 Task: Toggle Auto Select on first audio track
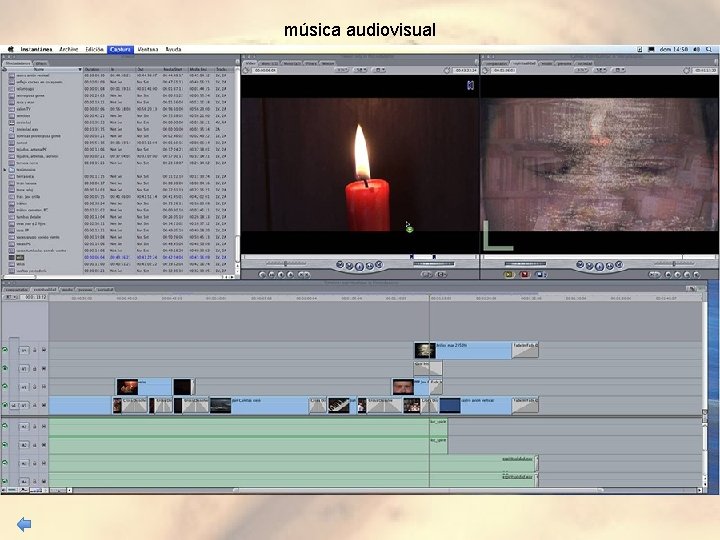(44, 426)
